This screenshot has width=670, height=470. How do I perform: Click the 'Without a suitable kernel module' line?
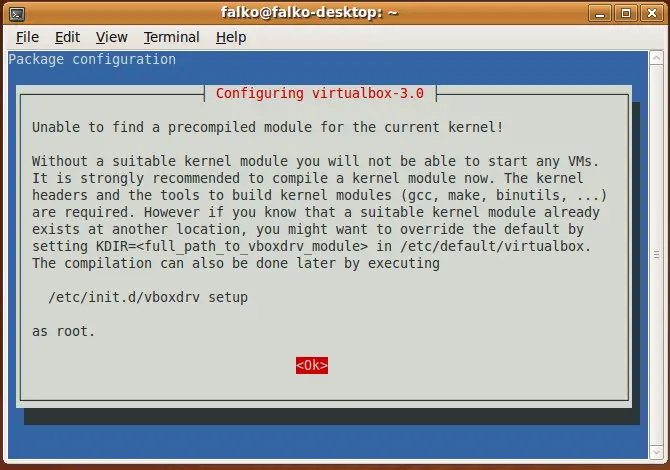click(x=315, y=162)
